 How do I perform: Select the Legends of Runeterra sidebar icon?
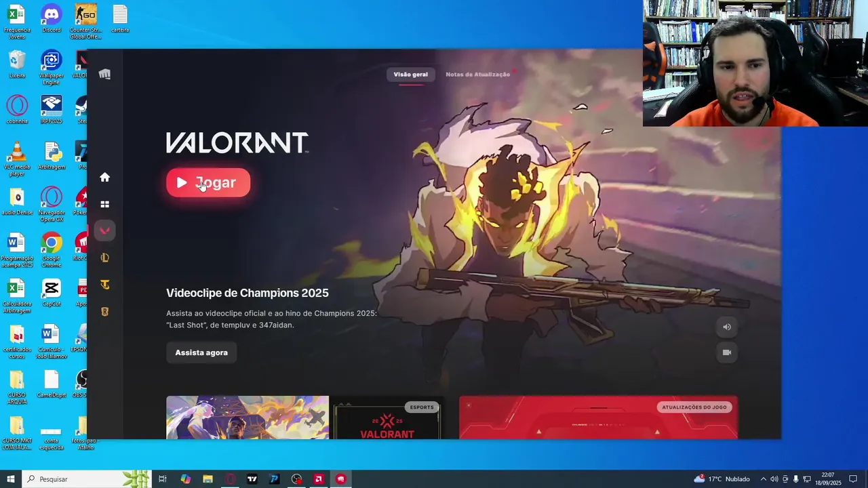(x=104, y=312)
